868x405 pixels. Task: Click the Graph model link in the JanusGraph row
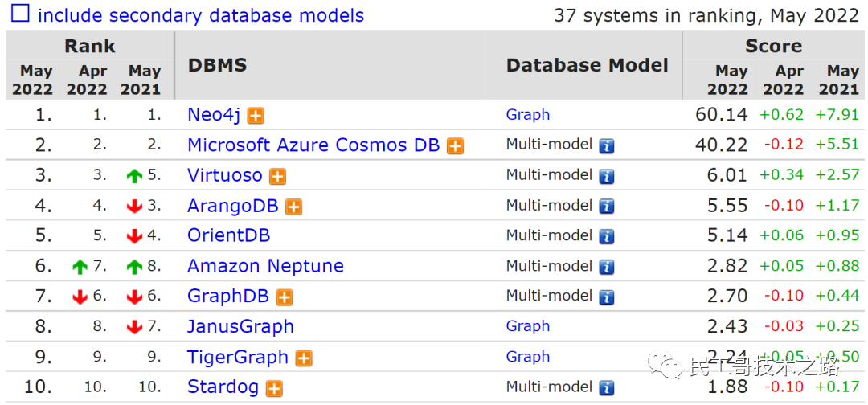[x=528, y=326]
